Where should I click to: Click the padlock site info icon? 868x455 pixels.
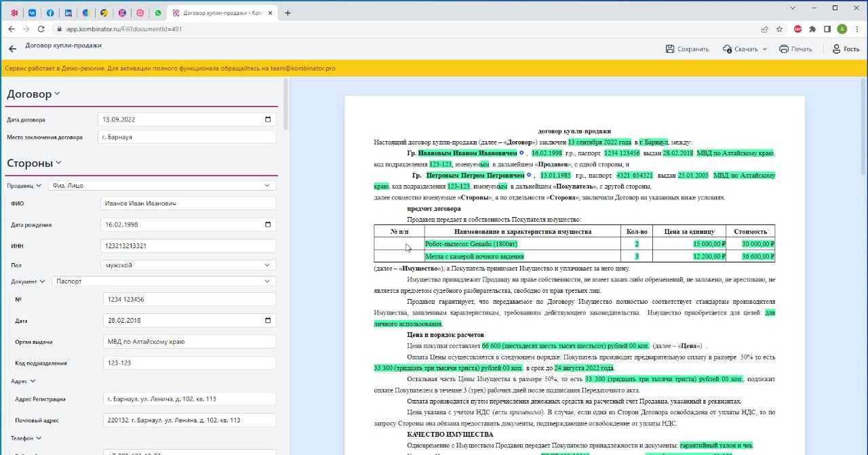click(x=59, y=29)
